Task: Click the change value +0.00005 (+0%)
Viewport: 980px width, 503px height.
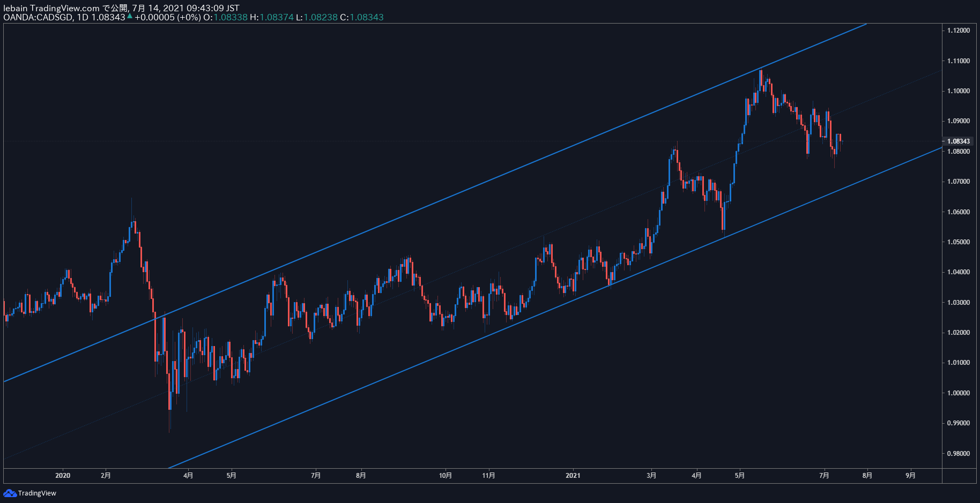Action: (x=168, y=17)
